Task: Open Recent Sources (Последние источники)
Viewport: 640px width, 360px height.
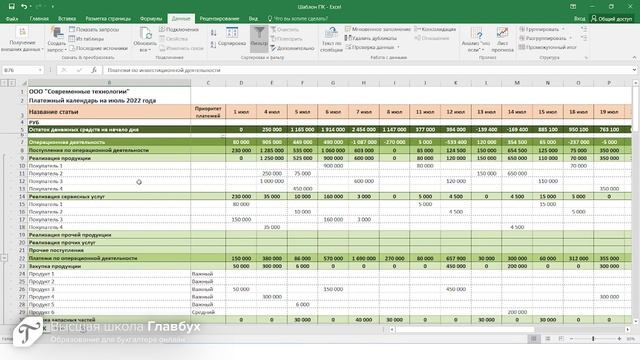Action: pos(98,48)
